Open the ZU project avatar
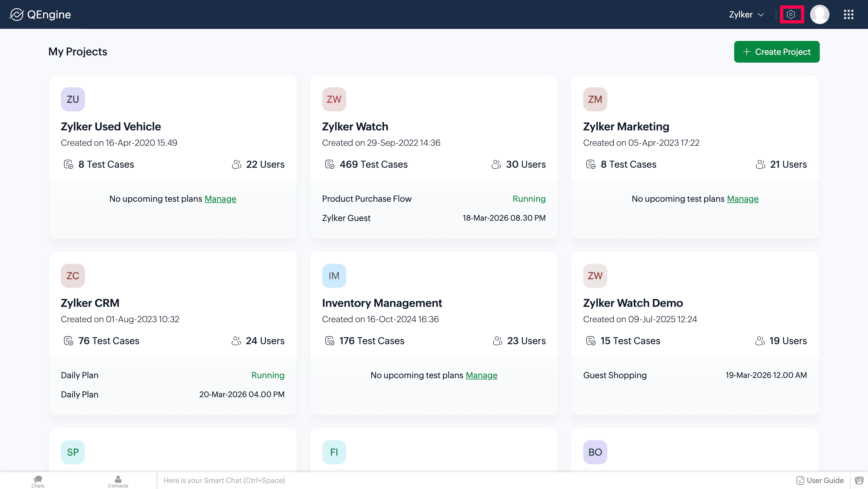The image size is (868, 489). (73, 99)
